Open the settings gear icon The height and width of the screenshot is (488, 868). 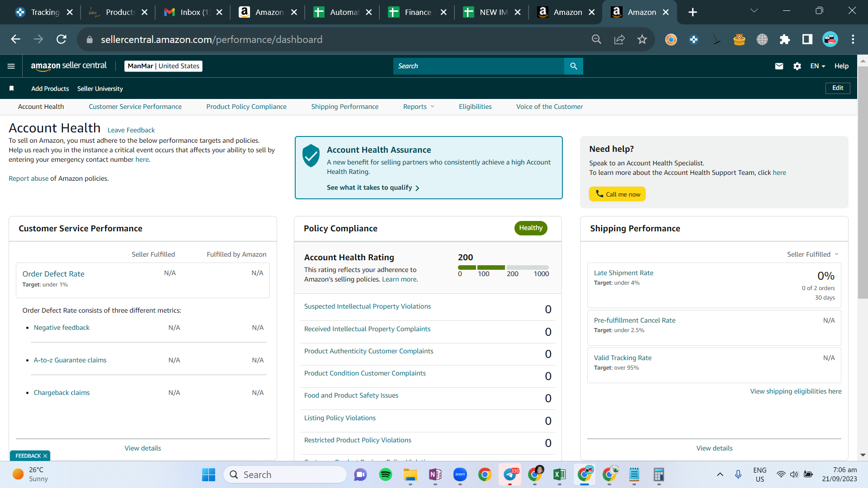click(797, 66)
